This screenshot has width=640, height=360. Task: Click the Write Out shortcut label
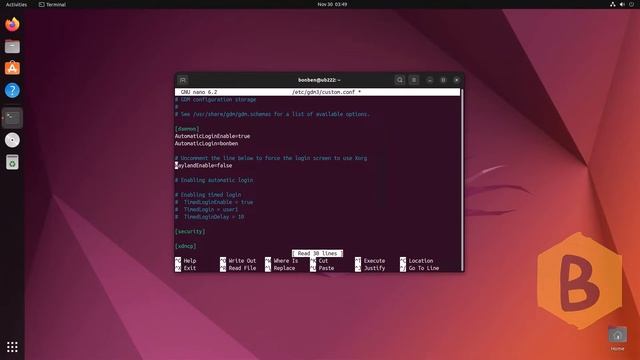(x=242, y=261)
